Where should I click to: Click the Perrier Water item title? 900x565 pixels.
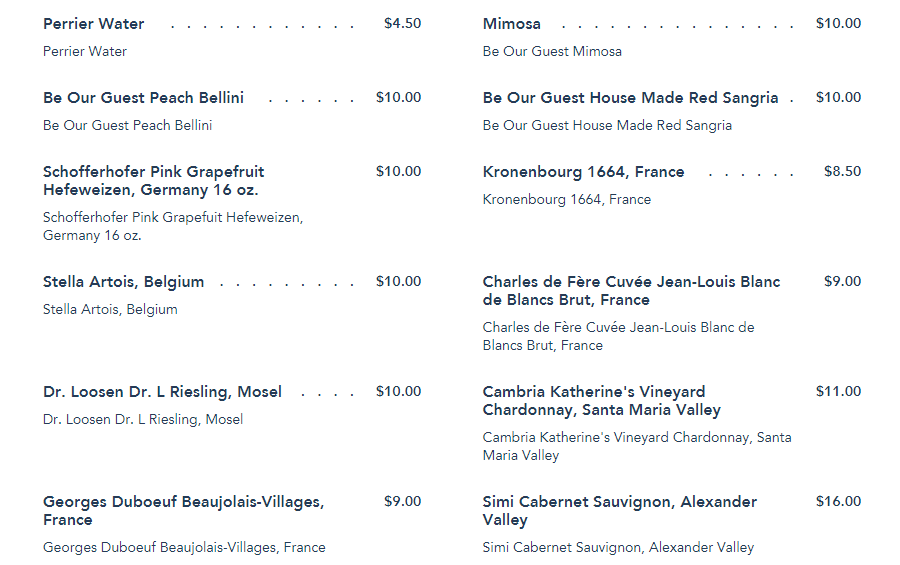point(93,24)
